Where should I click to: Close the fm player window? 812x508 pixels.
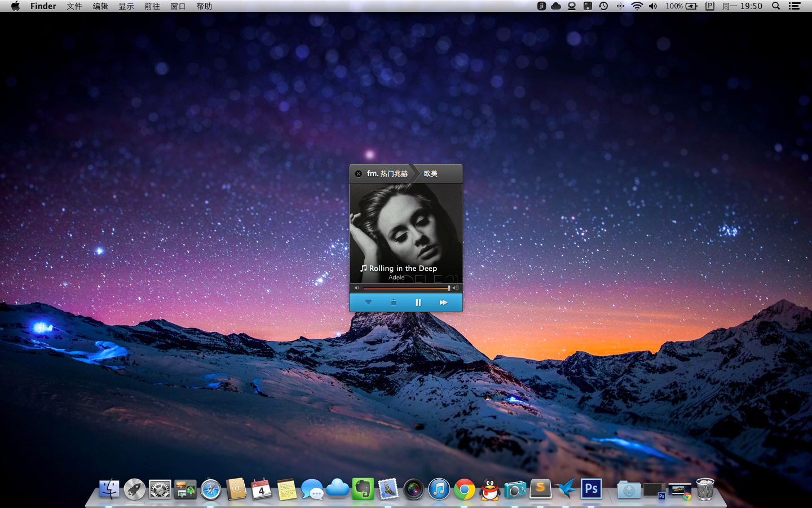(x=359, y=174)
